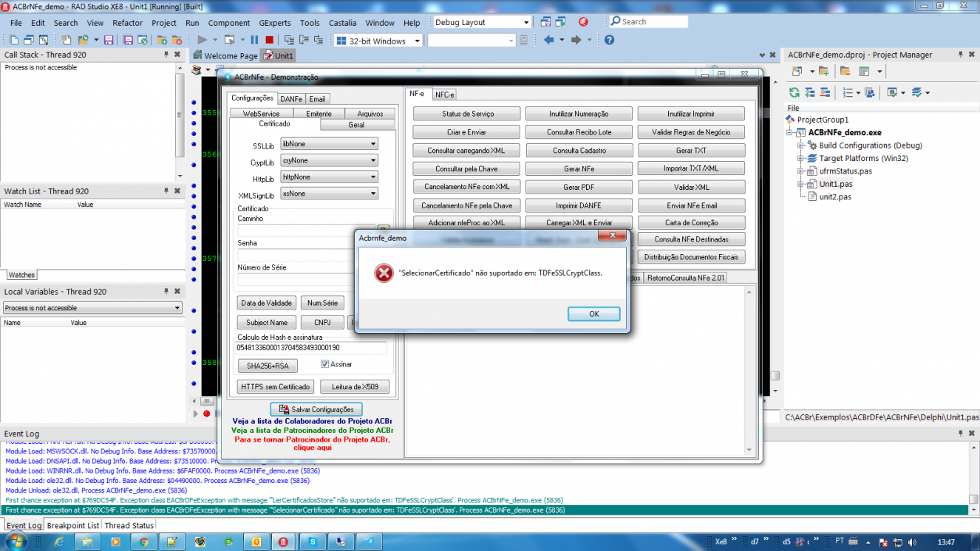The height and width of the screenshot is (551, 980).
Task: Open the Debug Layout dropdown
Action: coord(526,22)
